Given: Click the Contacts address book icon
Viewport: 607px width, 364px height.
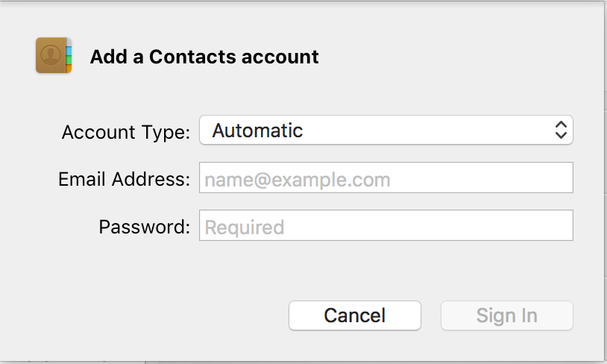Looking at the screenshot, I should 54,55.
